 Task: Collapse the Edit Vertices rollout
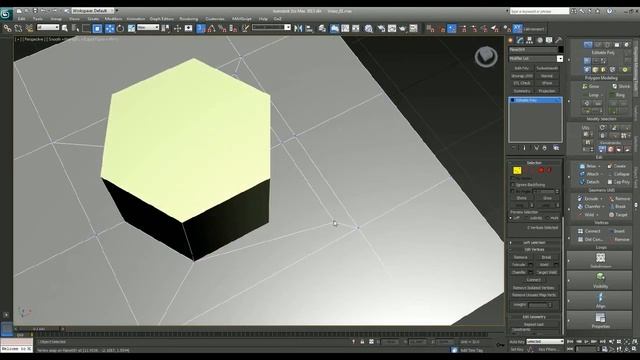[x=534, y=249]
